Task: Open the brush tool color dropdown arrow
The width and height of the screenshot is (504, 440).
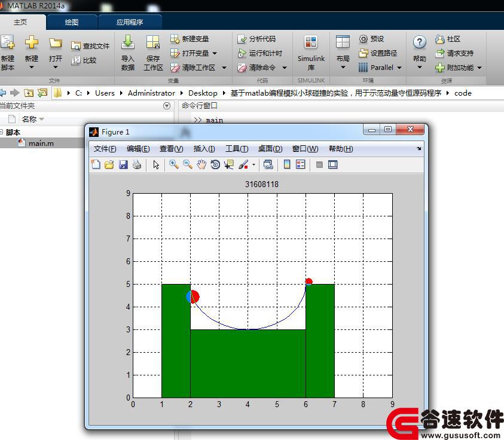Action: click(x=253, y=165)
